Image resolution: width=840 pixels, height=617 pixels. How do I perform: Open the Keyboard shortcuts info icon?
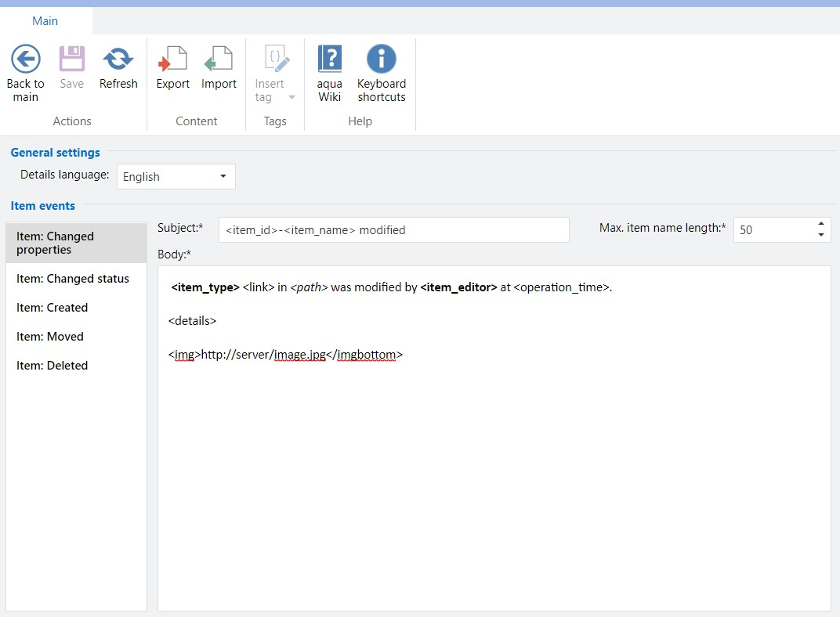(x=382, y=59)
